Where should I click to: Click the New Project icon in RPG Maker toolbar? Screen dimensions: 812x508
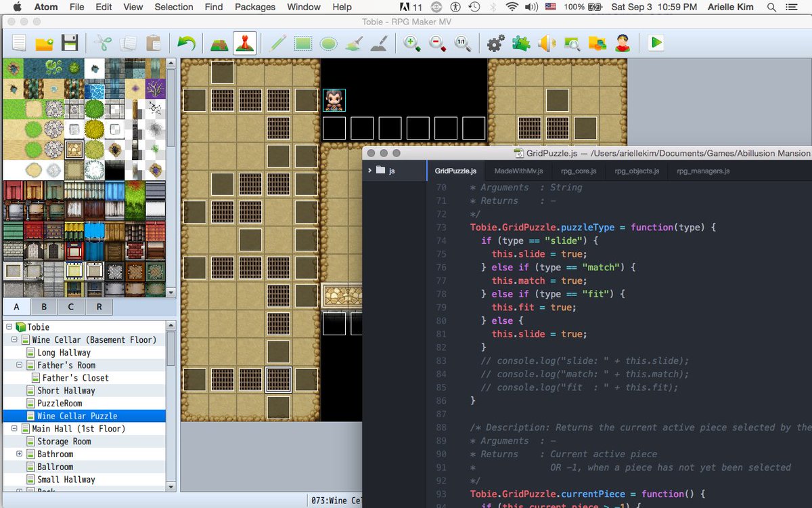19,43
